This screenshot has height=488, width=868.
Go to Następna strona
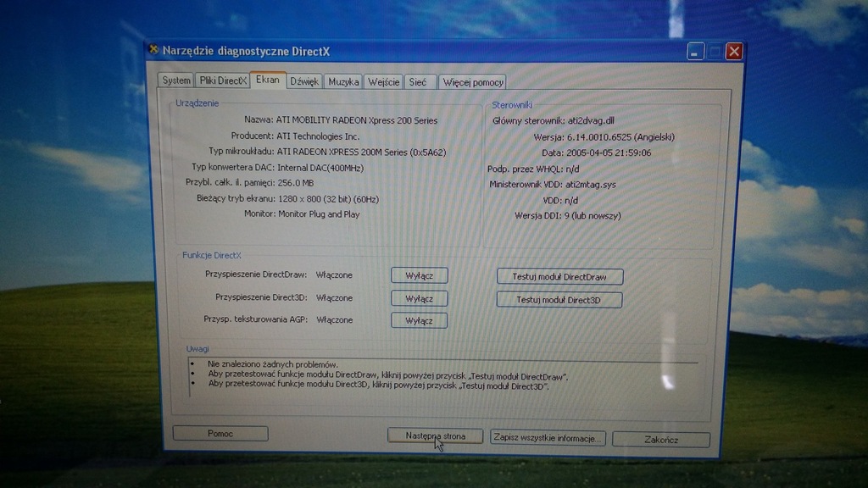pos(435,436)
